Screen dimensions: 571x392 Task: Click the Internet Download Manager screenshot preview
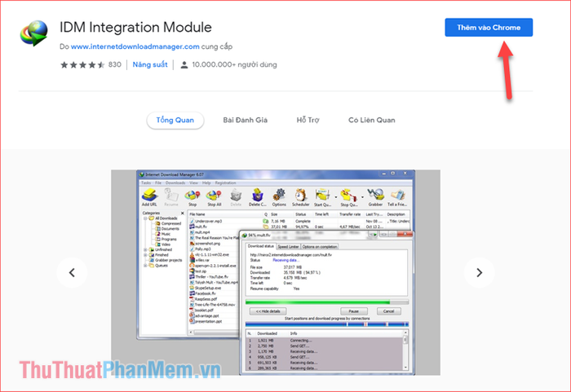pyautogui.click(x=276, y=273)
